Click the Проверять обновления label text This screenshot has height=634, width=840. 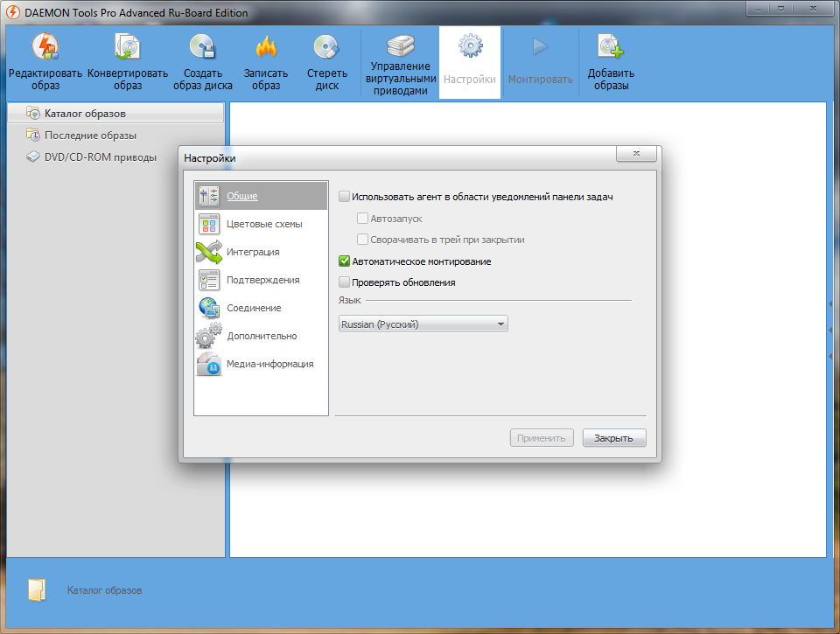pyautogui.click(x=403, y=282)
